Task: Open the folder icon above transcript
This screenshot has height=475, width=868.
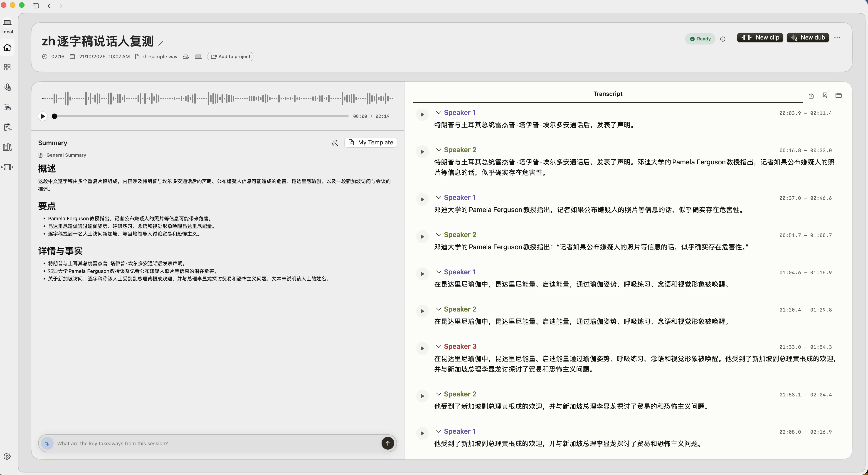Action: tap(839, 95)
